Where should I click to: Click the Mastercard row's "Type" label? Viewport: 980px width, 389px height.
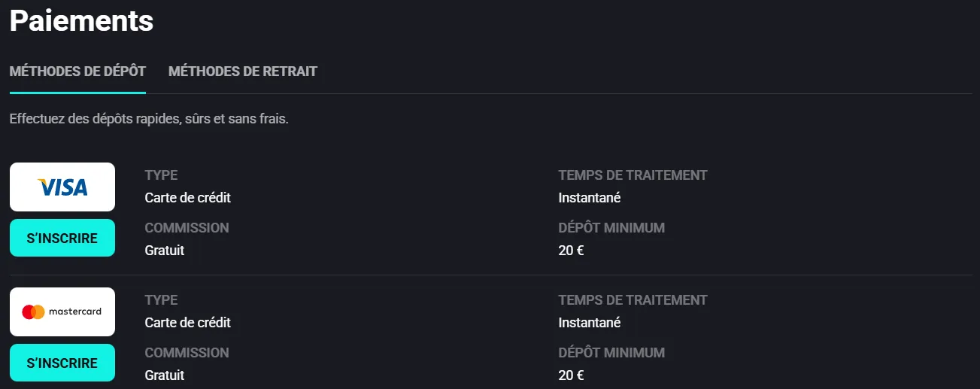click(161, 300)
